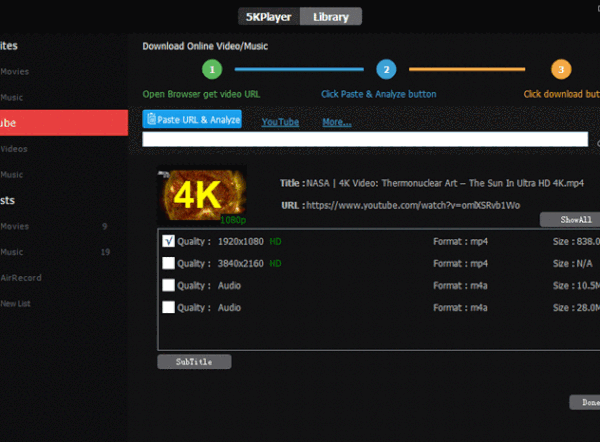Open Music under Favorites in sidebar
This screenshot has height=442, width=600.
pyautogui.click(x=11, y=97)
